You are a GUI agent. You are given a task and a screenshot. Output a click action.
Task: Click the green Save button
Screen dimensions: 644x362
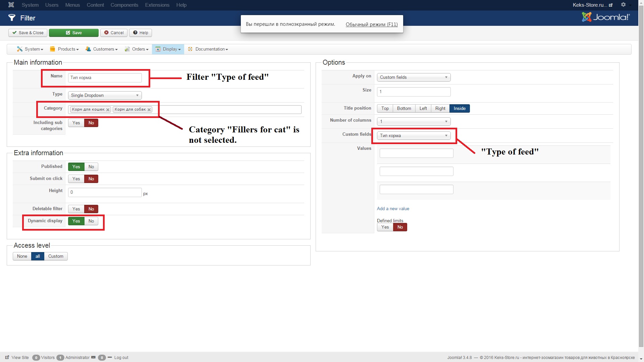coord(74,33)
